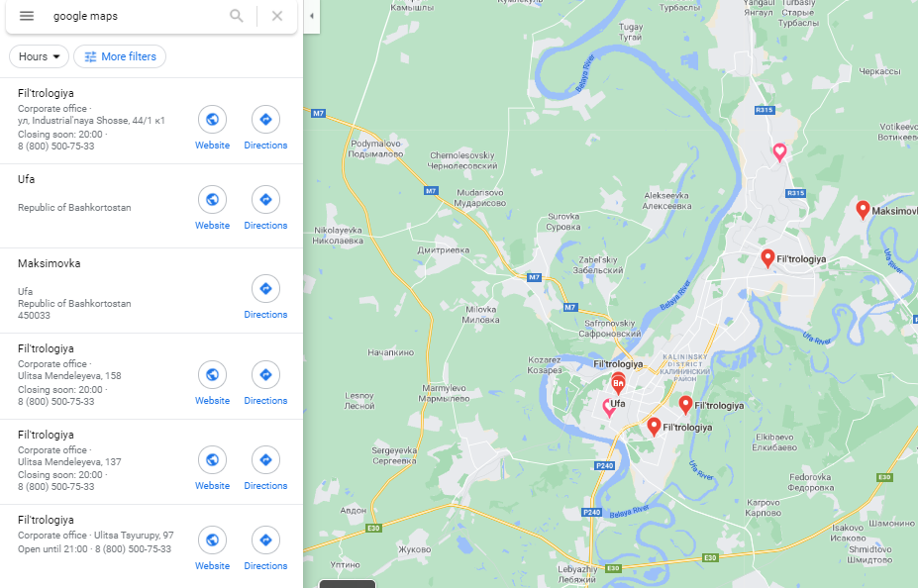Viewport: 918px width, 588px height.
Task: Open Directions for Ulitsa Mendeleyeva, 158
Action: tap(265, 374)
